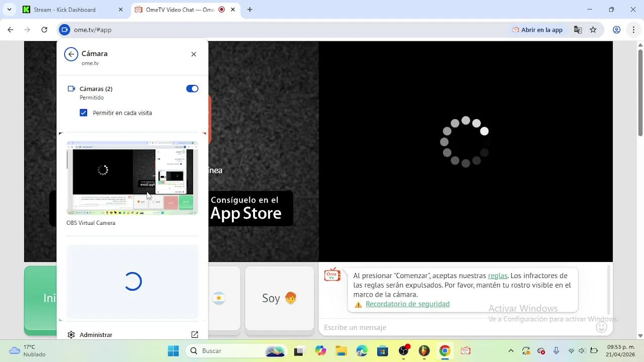Select the OmeTV Video Chat tab
Image resolution: width=644 pixels, height=362 pixels.
coord(186,10)
